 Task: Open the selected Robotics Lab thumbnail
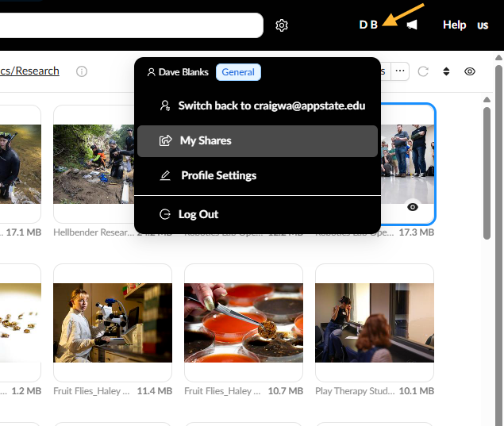pyautogui.click(x=407, y=164)
